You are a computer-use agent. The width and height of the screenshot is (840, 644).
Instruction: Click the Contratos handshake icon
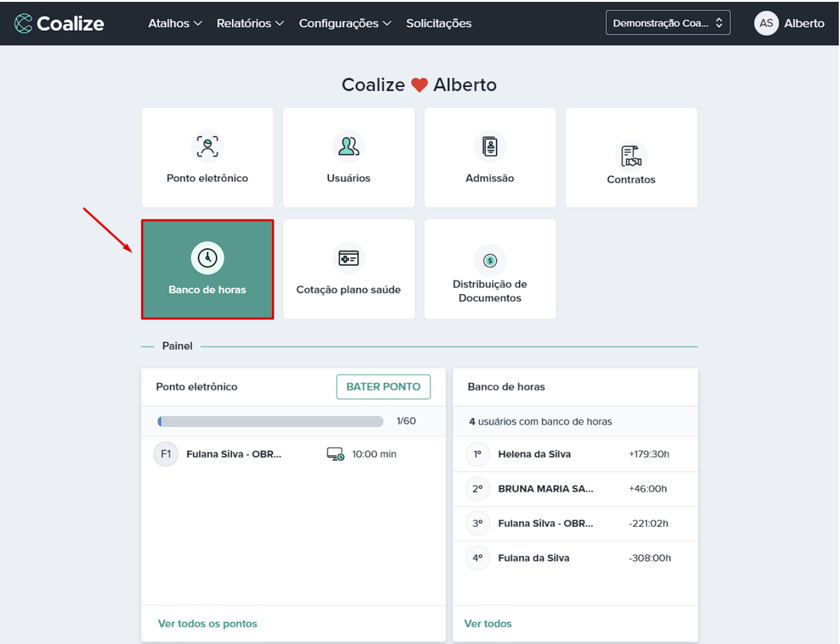(631, 156)
